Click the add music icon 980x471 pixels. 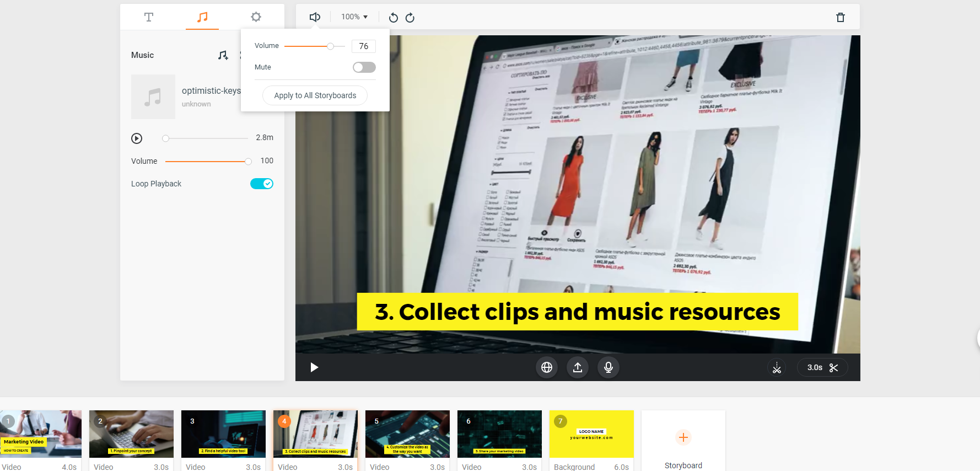coord(223,55)
